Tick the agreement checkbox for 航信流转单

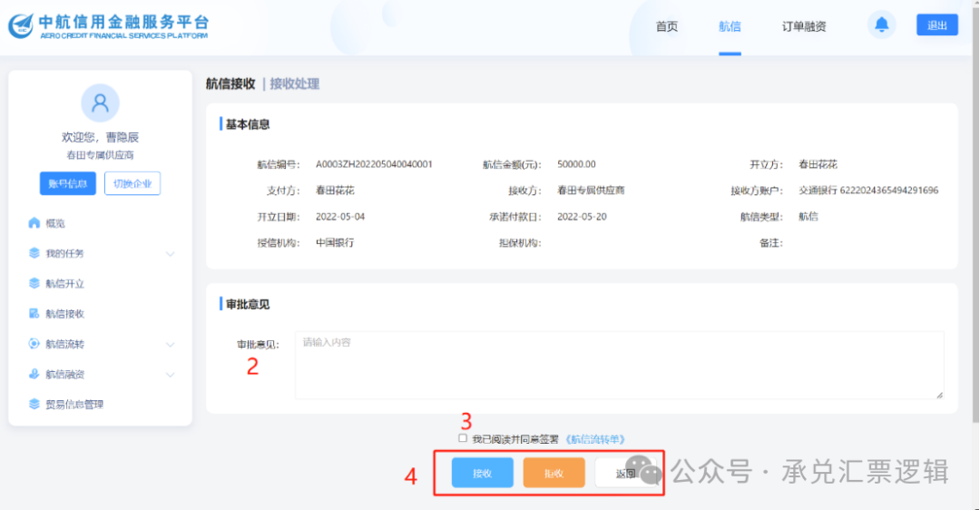point(463,438)
